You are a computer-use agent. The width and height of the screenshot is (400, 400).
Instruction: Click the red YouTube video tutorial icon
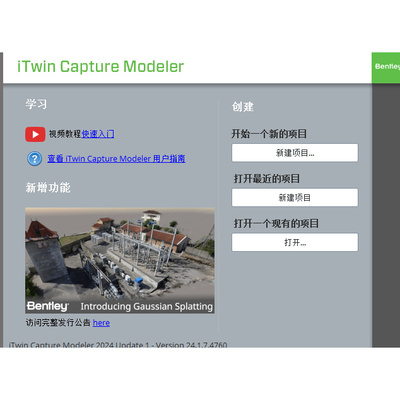click(35, 134)
